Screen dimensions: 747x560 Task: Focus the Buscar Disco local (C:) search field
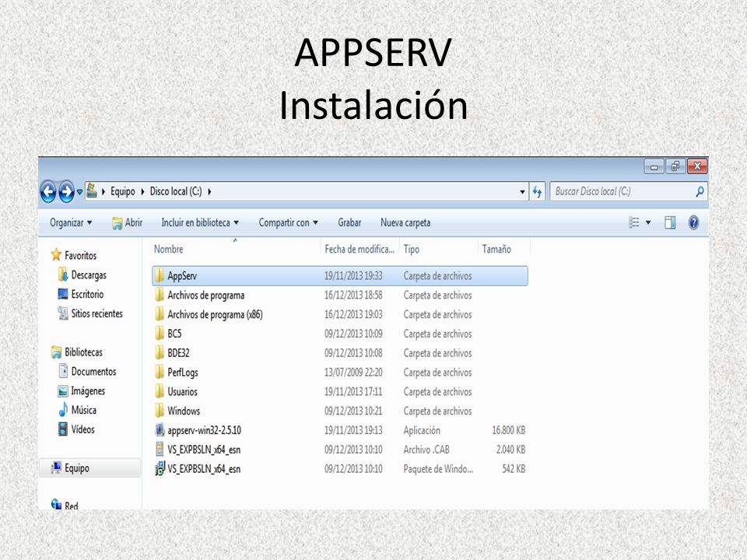tap(628, 191)
